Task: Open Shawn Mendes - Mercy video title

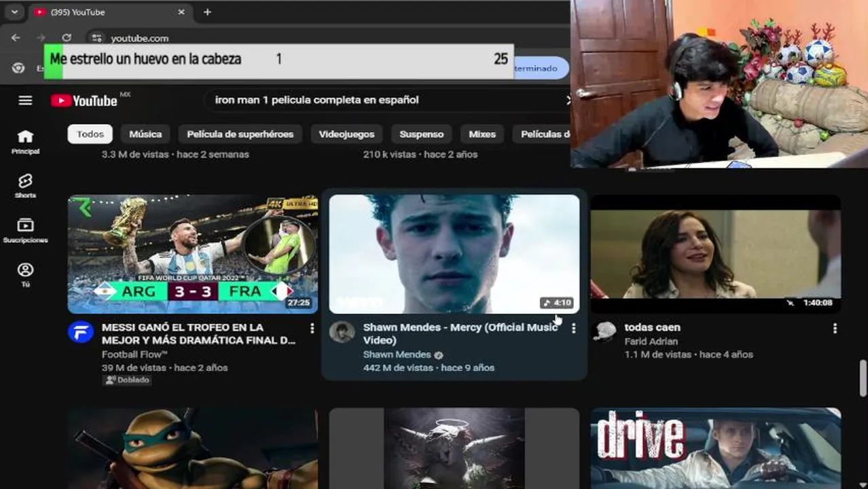Action: tap(460, 333)
